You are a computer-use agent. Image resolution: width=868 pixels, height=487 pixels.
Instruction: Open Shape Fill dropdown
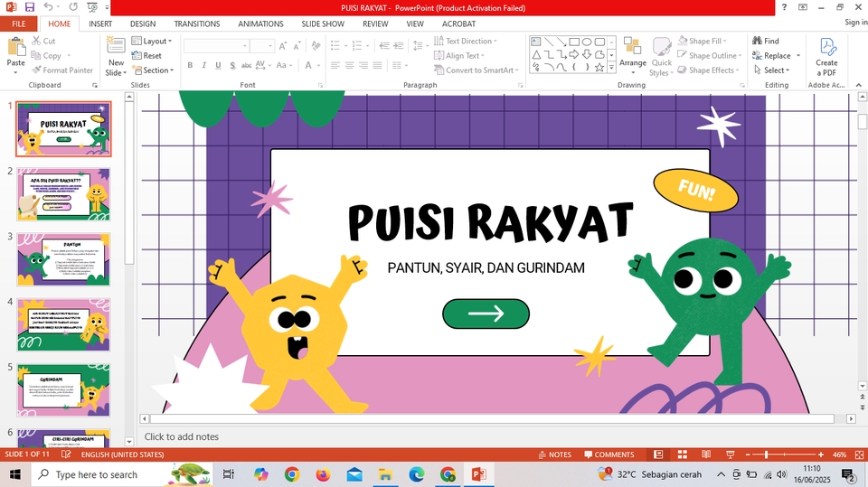[703, 41]
